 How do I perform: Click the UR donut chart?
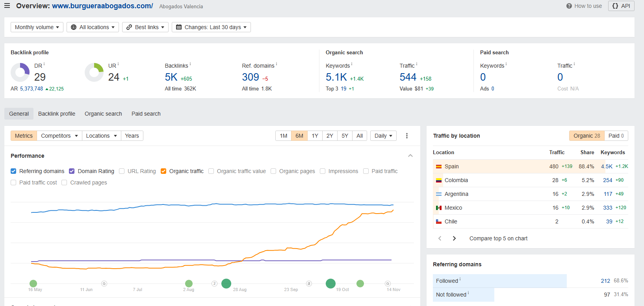(x=94, y=72)
